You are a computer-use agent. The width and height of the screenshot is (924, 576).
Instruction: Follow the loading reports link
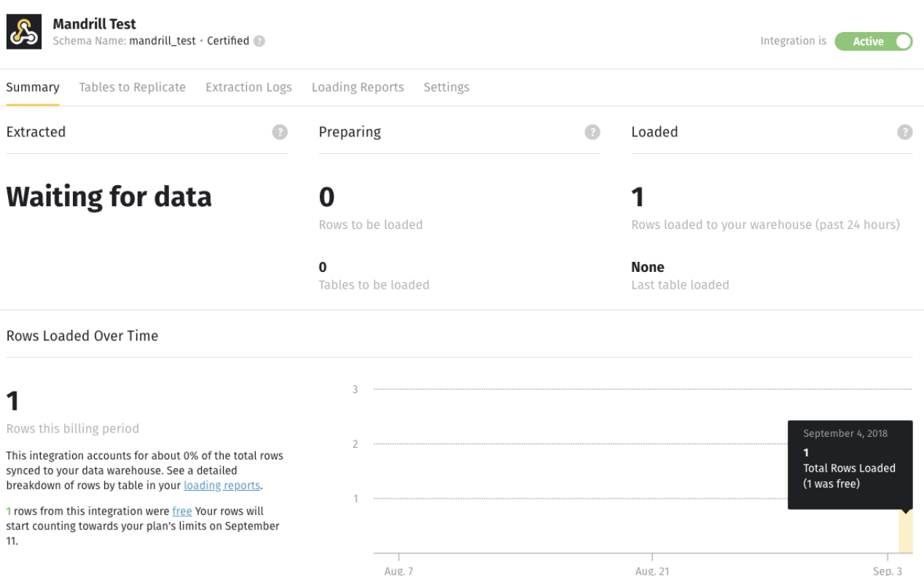[222, 486]
